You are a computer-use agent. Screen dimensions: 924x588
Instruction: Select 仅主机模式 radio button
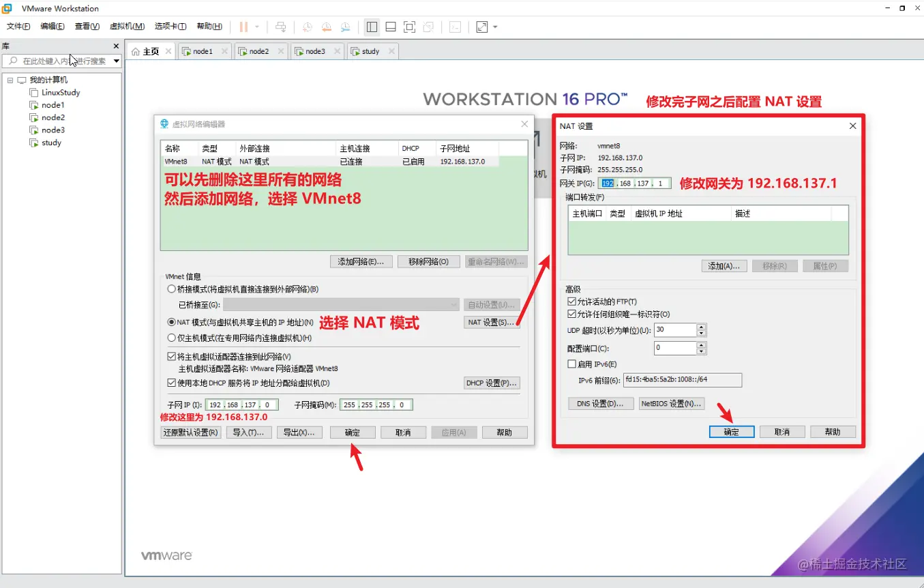[171, 338]
